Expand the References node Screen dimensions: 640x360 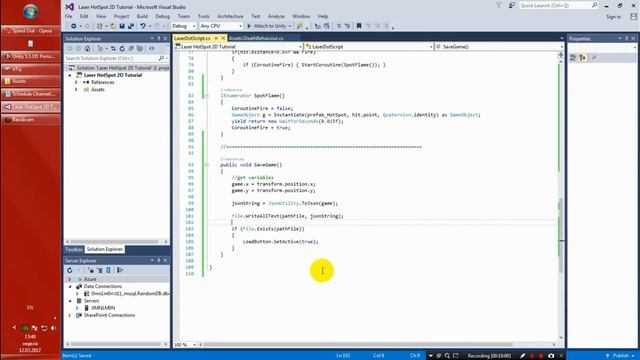coord(76,82)
